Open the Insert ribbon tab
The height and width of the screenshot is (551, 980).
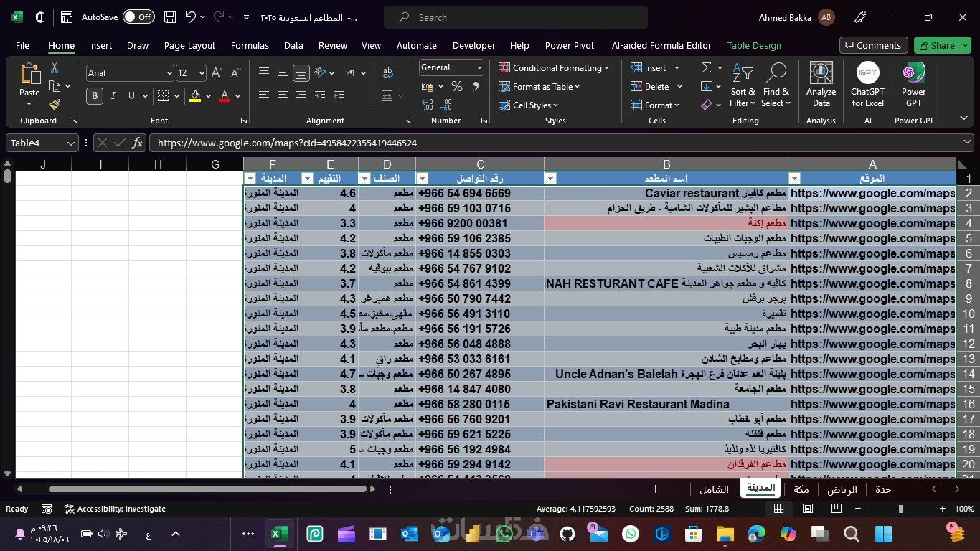100,45
